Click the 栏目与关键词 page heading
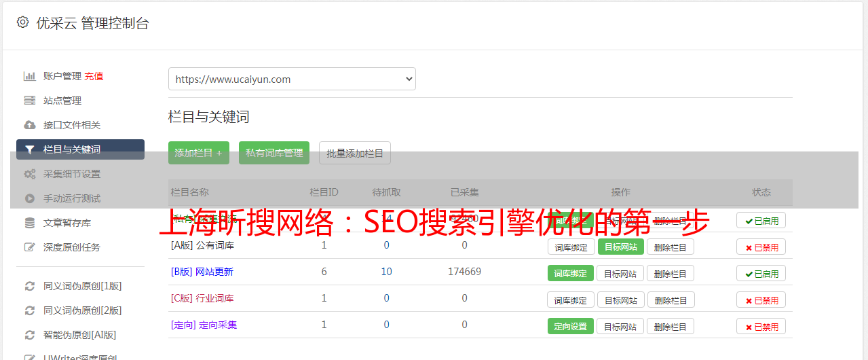This screenshot has width=868, height=360. click(x=208, y=117)
